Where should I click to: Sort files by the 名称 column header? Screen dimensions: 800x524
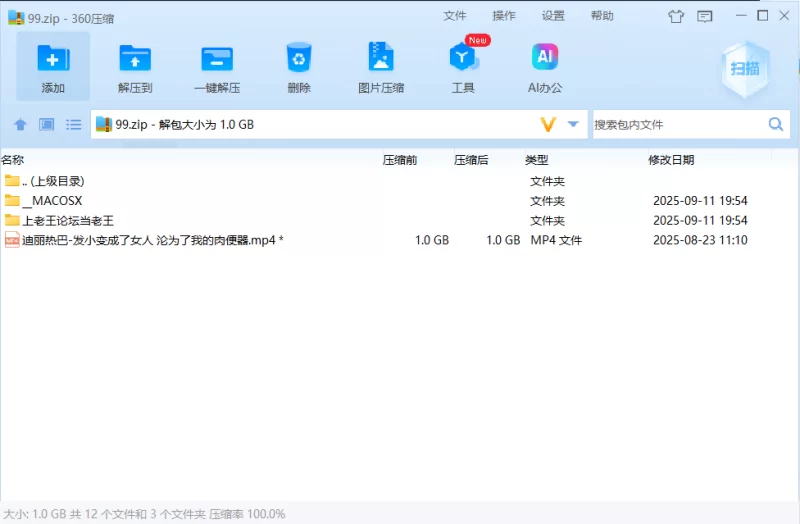tap(13, 160)
